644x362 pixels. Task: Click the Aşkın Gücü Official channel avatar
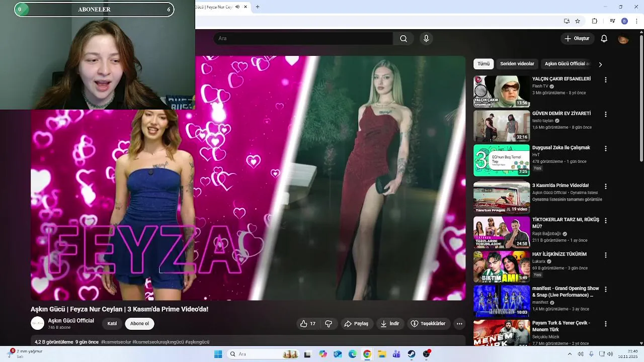click(x=38, y=323)
